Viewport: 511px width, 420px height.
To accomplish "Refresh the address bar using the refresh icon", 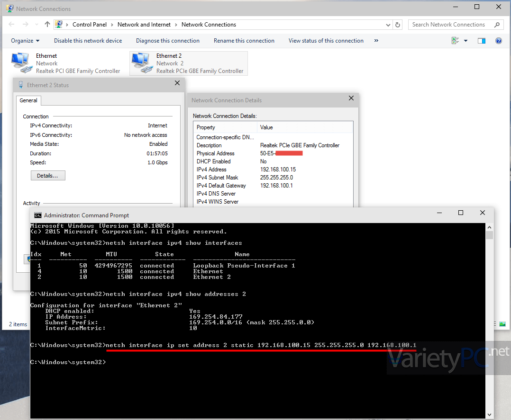I will pos(397,24).
